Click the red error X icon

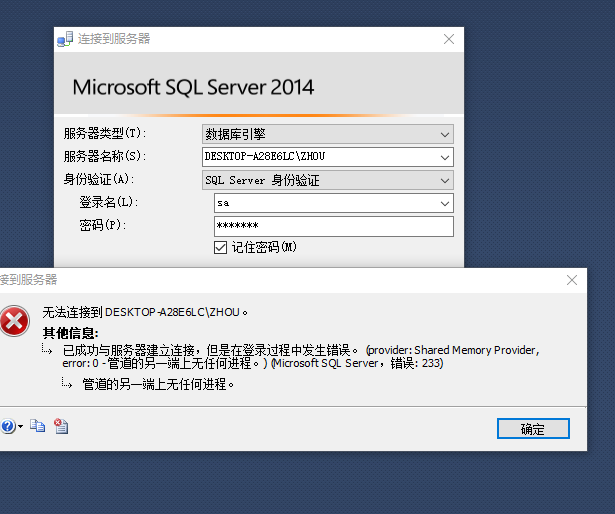click(15, 321)
